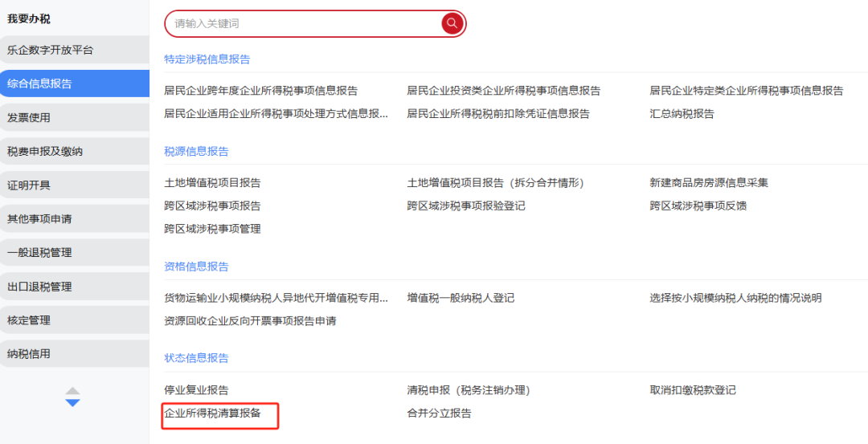Go to 税费申报及缴纳 in sidebar
The image size is (868, 444).
(74, 152)
